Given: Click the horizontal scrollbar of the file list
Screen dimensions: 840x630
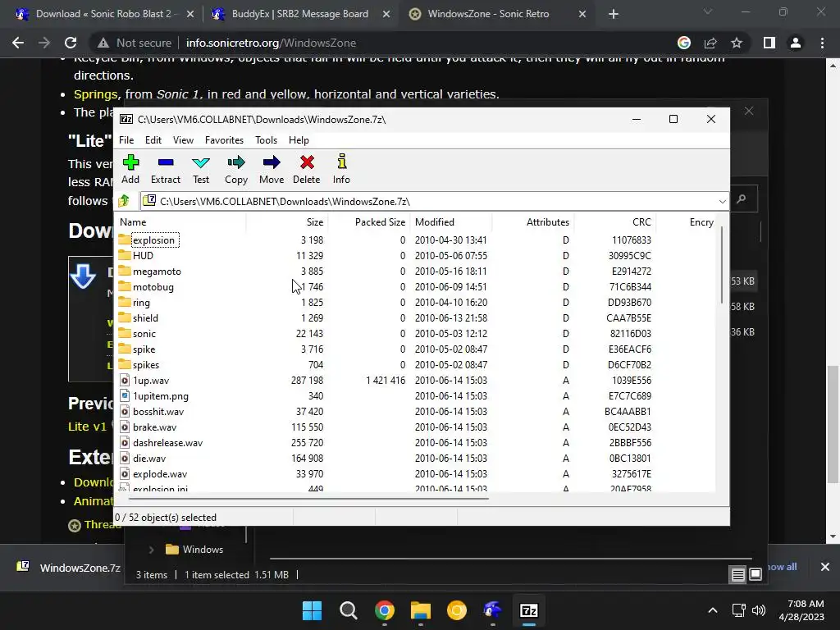Looking at the screenshot, I should click(x=308, y=498).
